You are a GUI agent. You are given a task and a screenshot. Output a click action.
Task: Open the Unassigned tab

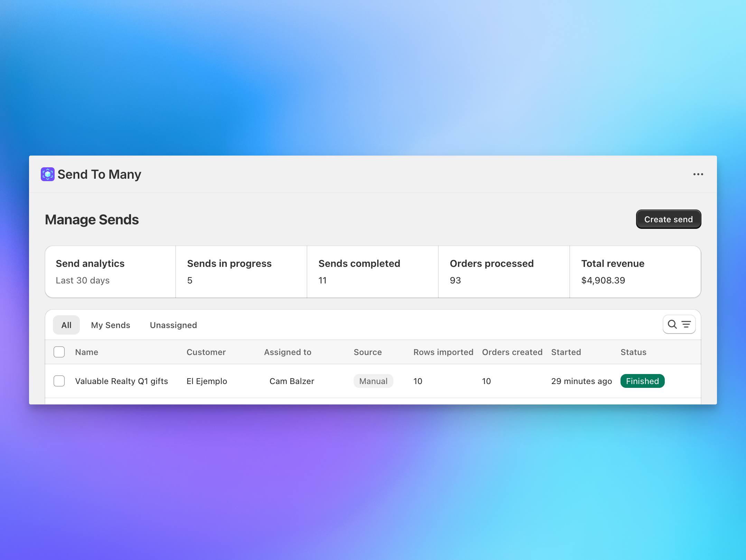click(173, 325)
